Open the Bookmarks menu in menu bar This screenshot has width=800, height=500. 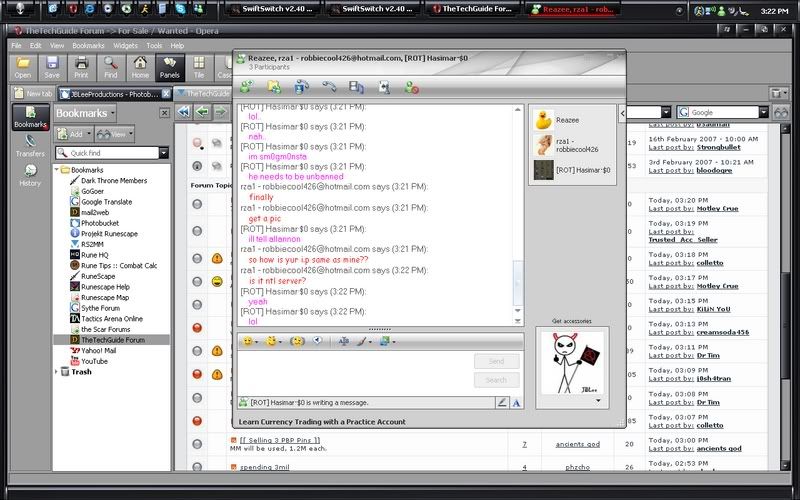pos(88,46)
